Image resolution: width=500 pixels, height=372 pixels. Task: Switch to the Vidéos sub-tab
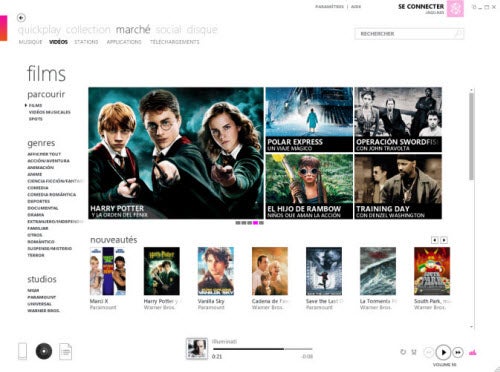click(58, 42)
